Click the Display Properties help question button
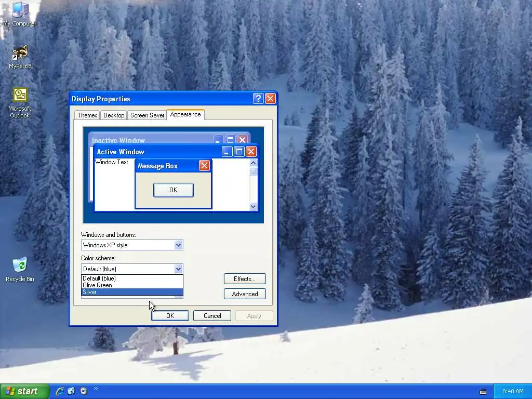Screen dimensions: 532x399 [258, 98]
